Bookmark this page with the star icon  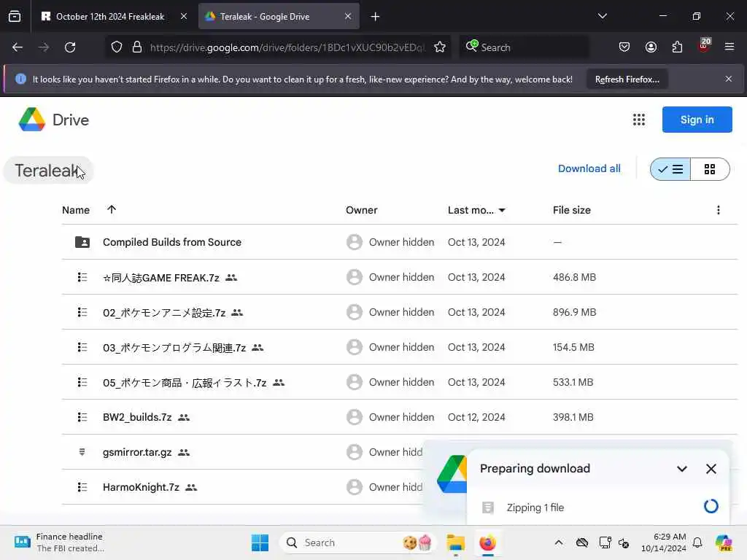pos(440,47)
